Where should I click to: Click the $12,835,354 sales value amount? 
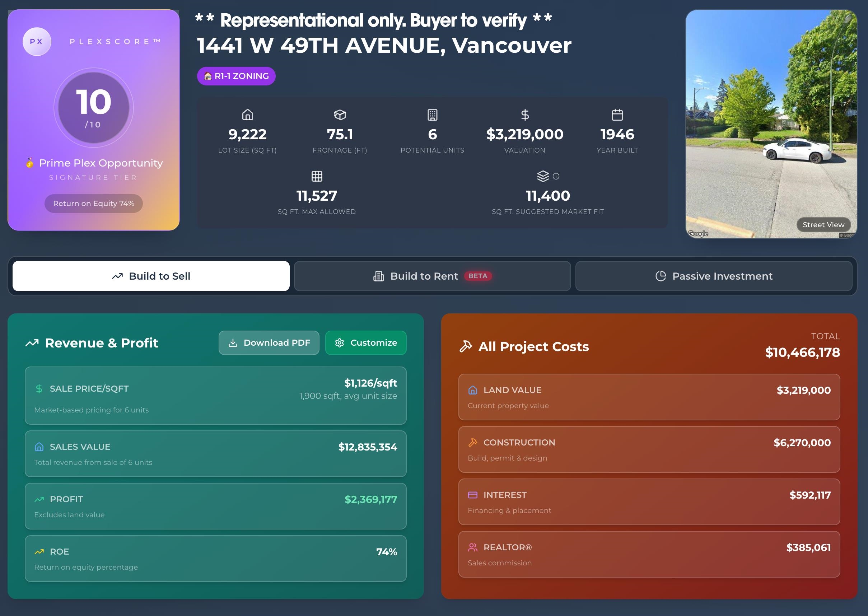368,447
